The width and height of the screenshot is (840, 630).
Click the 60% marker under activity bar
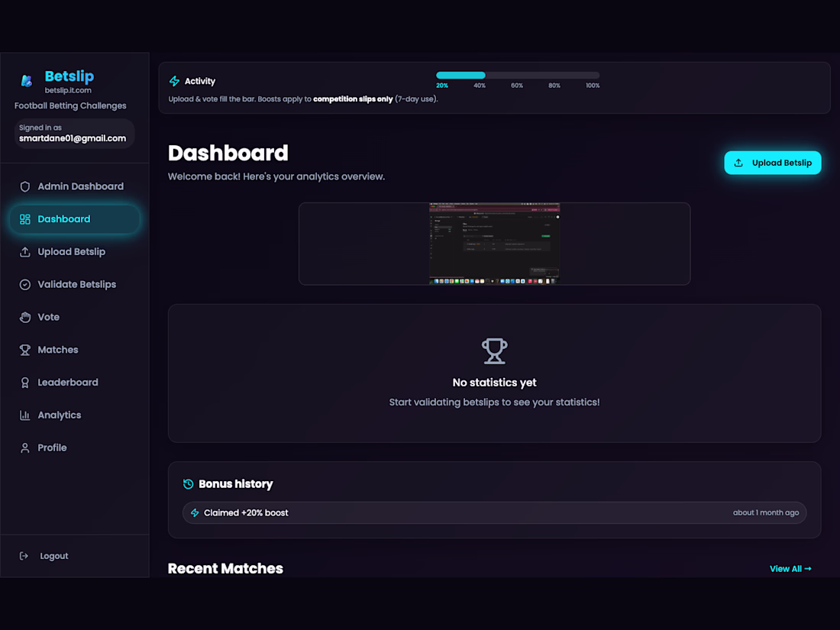pyautogui.click(x=517, y=86)
